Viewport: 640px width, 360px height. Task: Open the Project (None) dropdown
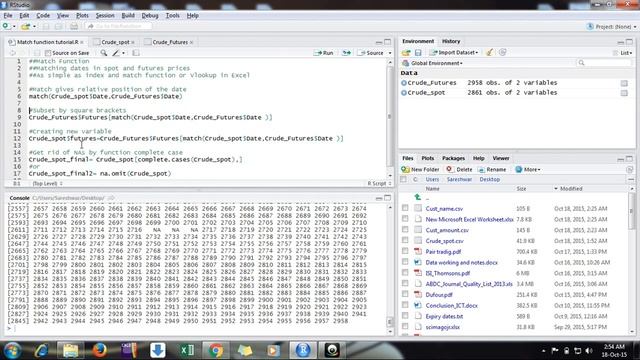(x=611, y=27)
